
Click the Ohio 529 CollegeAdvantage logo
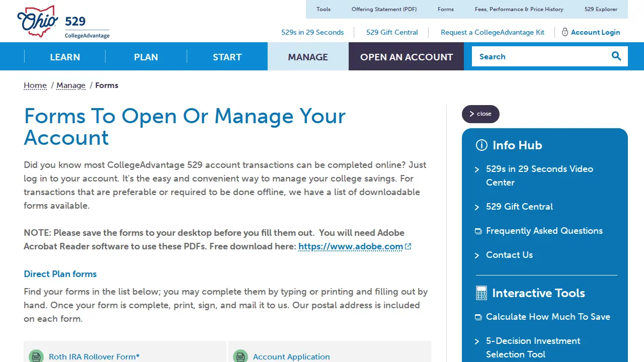coord(63,22)
